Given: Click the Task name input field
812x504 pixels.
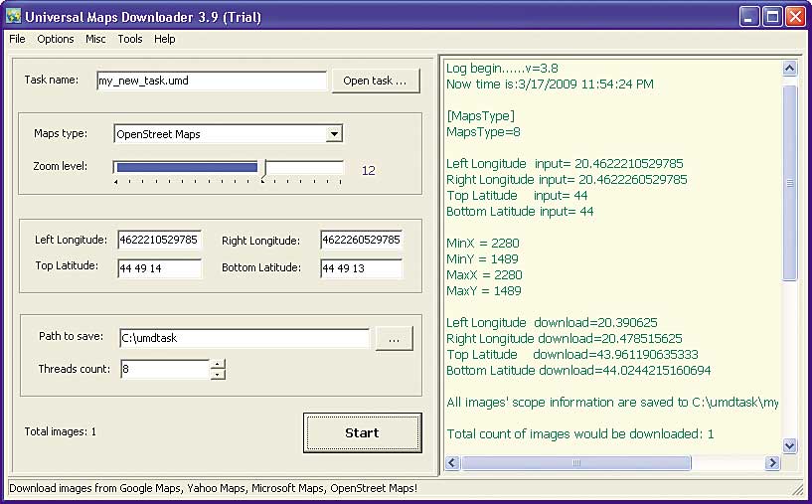Looking at the screenshot, I should pos(212,81).
